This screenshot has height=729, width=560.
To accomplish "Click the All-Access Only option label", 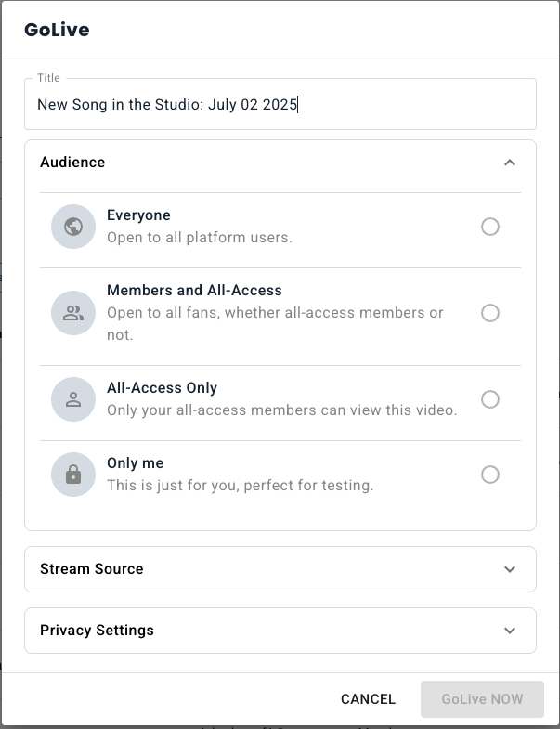I will point(162,388).
